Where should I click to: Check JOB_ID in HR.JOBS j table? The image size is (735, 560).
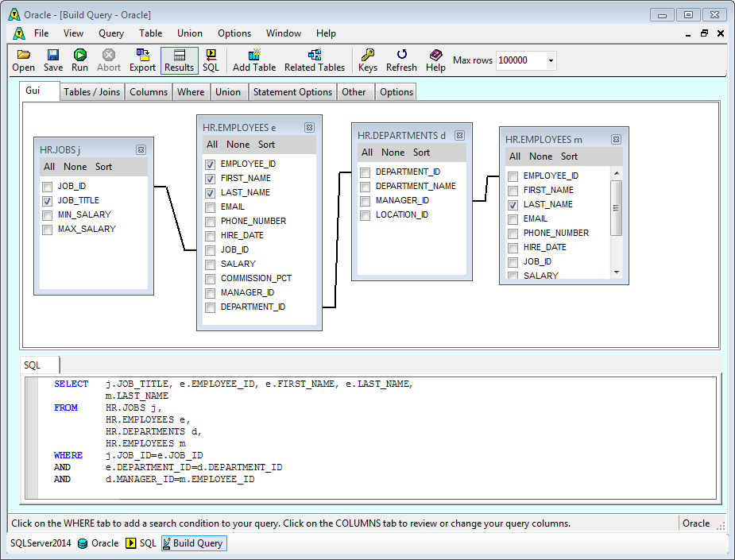coord(48,187)
